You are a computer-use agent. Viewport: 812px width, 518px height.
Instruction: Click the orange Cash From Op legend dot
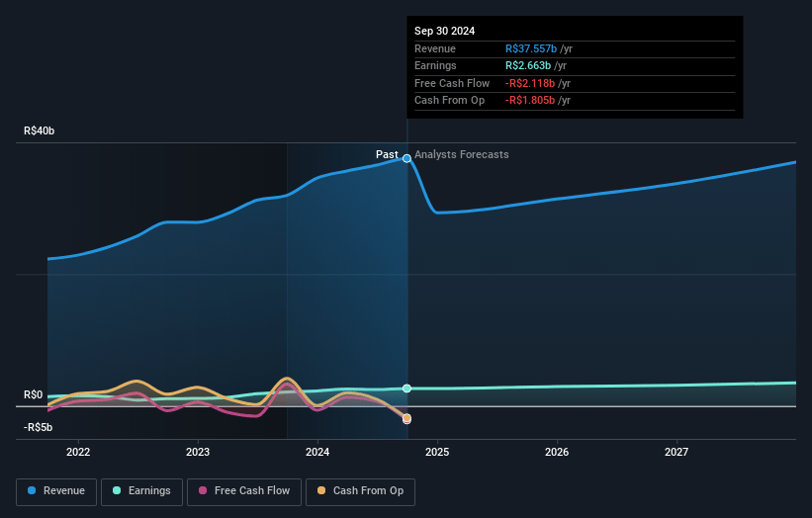321,490
